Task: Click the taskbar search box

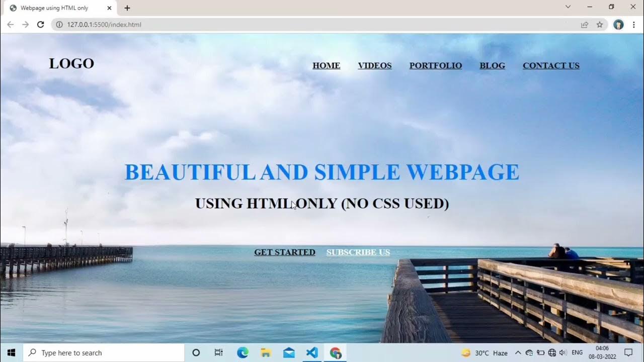Action: point(104,353)
